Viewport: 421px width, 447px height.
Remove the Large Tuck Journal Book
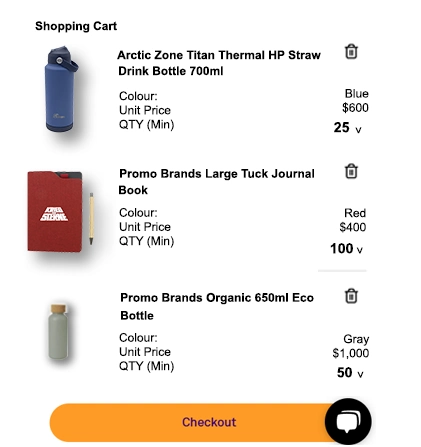351,171
